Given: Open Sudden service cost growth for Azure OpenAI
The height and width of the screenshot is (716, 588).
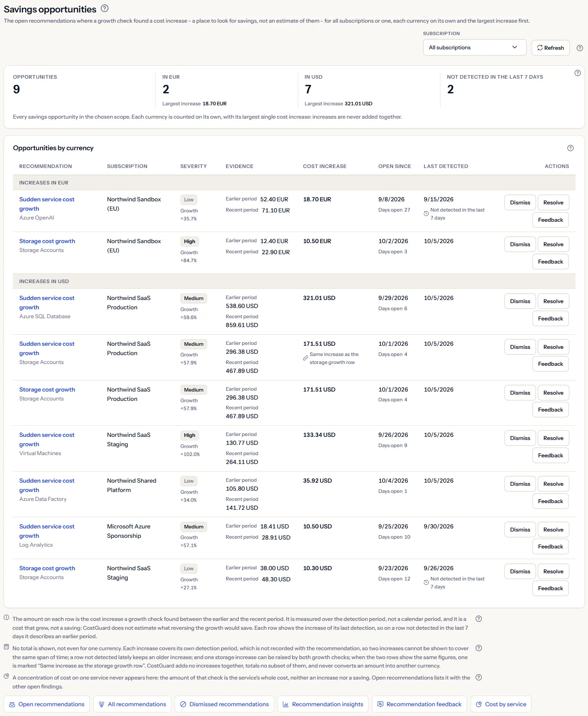Looking at the screenshot, I should point(47,204).
